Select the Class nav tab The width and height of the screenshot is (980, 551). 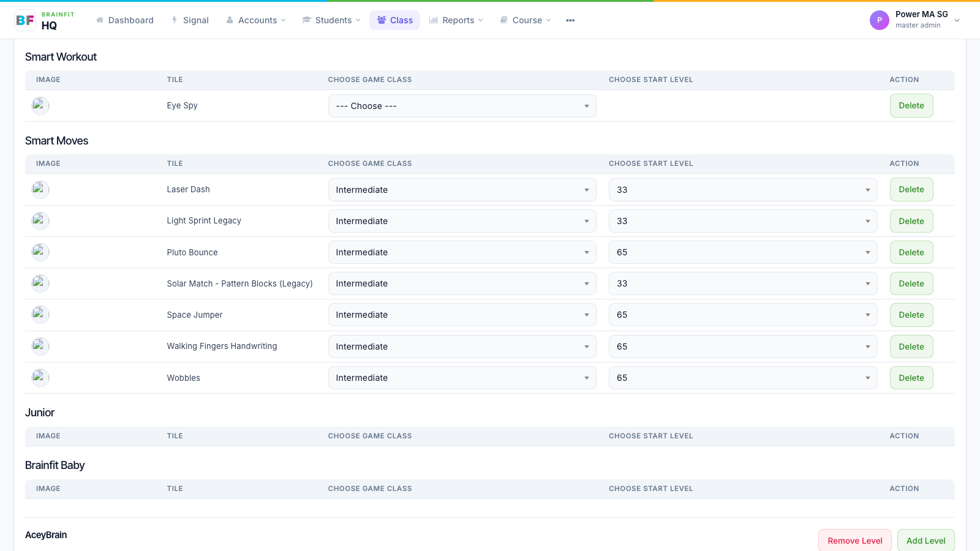point(394,20)
